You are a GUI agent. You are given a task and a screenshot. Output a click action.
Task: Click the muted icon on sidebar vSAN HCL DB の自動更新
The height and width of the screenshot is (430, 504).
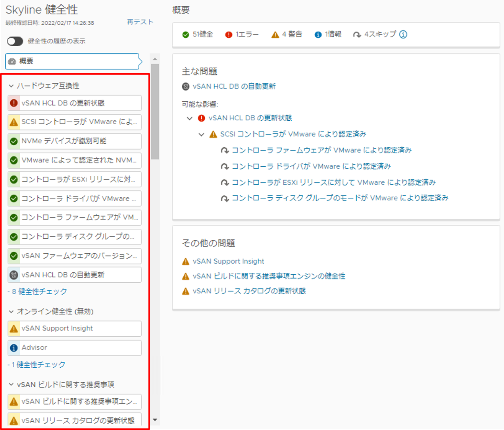pos(14,275)
